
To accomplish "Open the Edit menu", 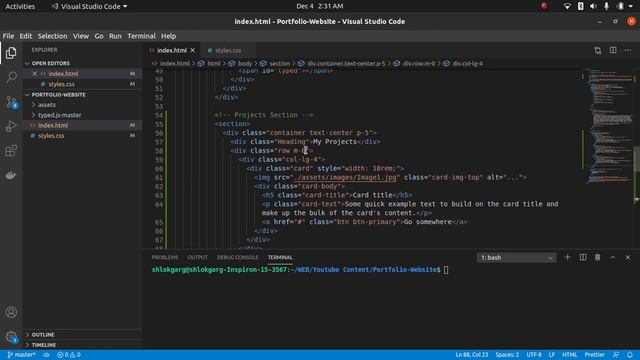I will pos(26,36).
